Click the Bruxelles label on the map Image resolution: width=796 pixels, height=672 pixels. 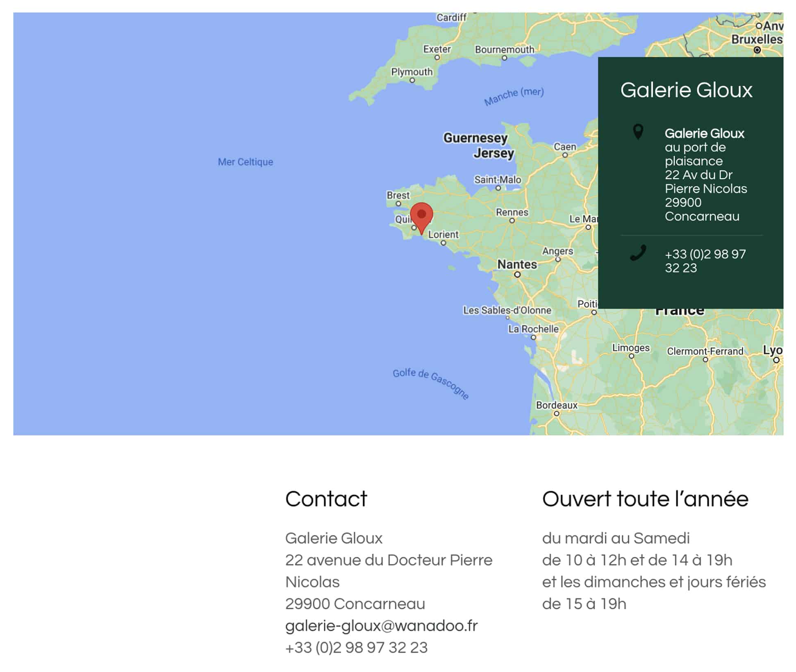757,39
